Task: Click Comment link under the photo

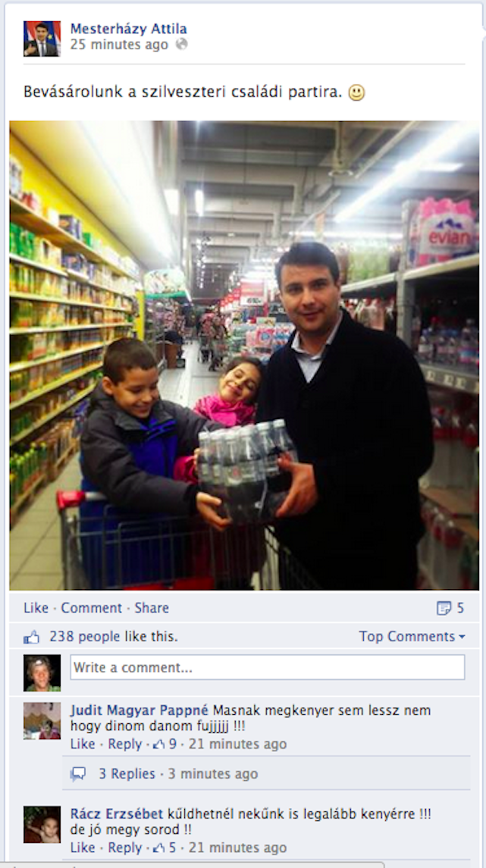Action: (91, 608)
